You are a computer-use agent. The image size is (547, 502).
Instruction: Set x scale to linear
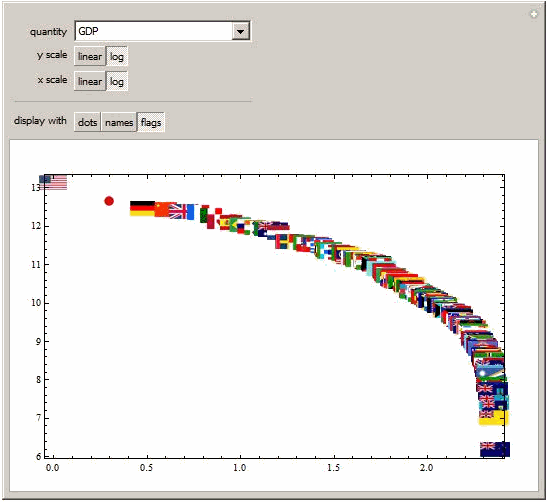click(90, 81)
